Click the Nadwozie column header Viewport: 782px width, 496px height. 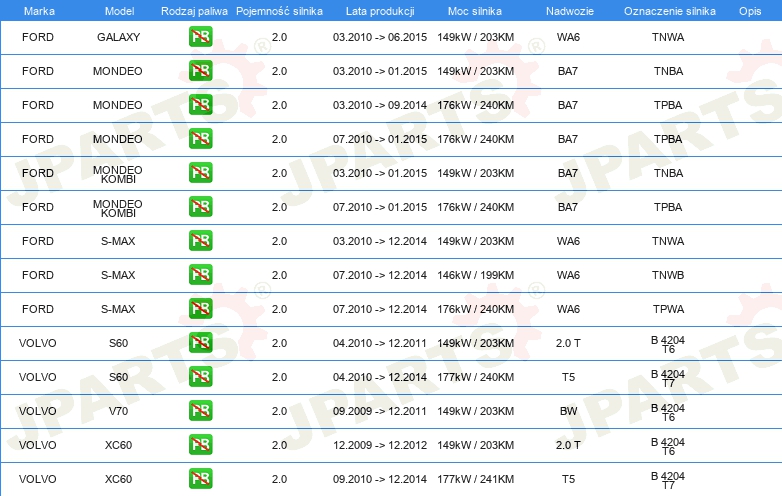coord(570,11)
